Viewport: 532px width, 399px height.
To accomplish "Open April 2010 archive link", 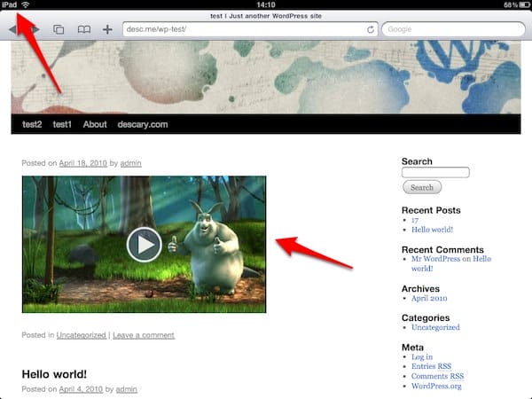I will pyautogui.click(x=434, y=300).
